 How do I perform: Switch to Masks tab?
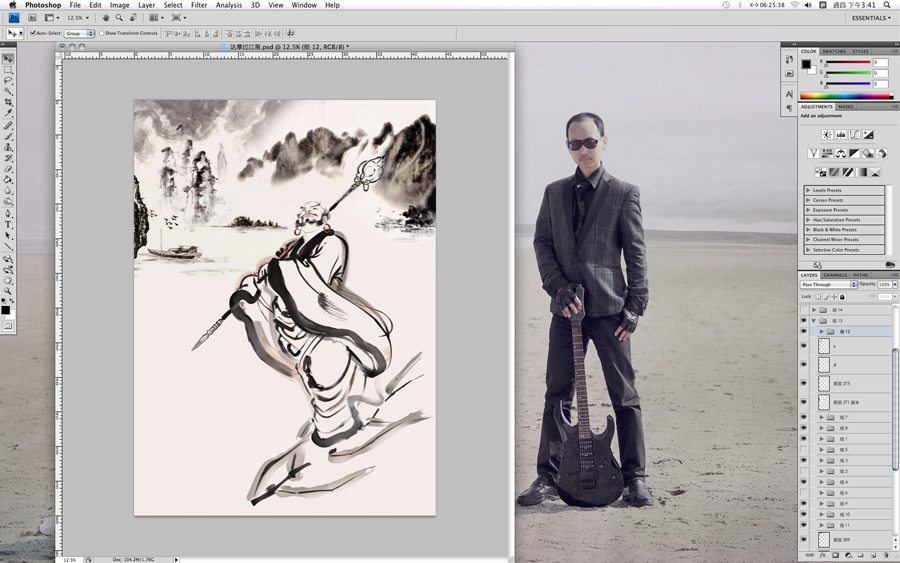(845, 107)
